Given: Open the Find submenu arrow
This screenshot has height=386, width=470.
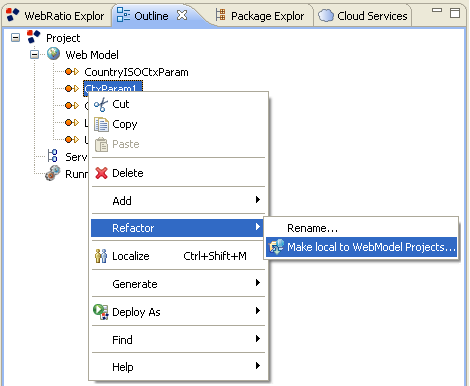Looking at the screenshot, I should tap(258, 339).
